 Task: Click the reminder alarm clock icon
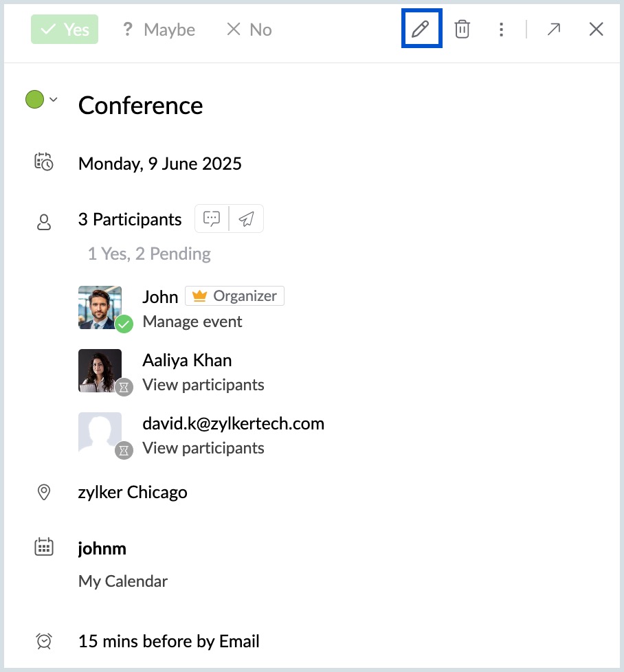(x=44, y=641)
